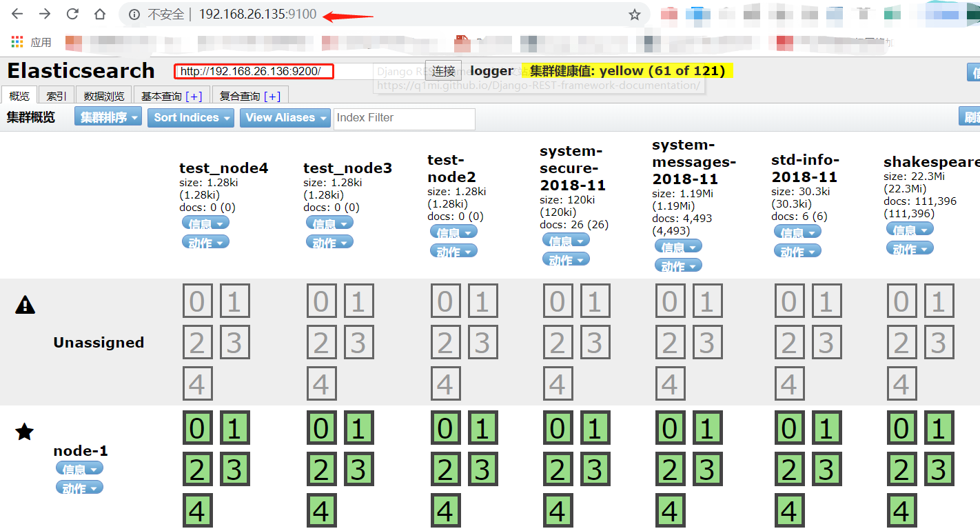
Task: Click the std-info-2018-11 index title
Action: 805,168
